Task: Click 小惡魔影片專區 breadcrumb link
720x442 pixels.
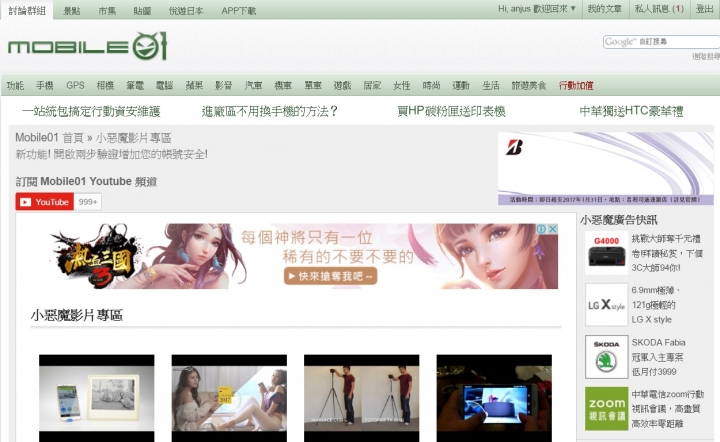Action: tap(134, 138)
